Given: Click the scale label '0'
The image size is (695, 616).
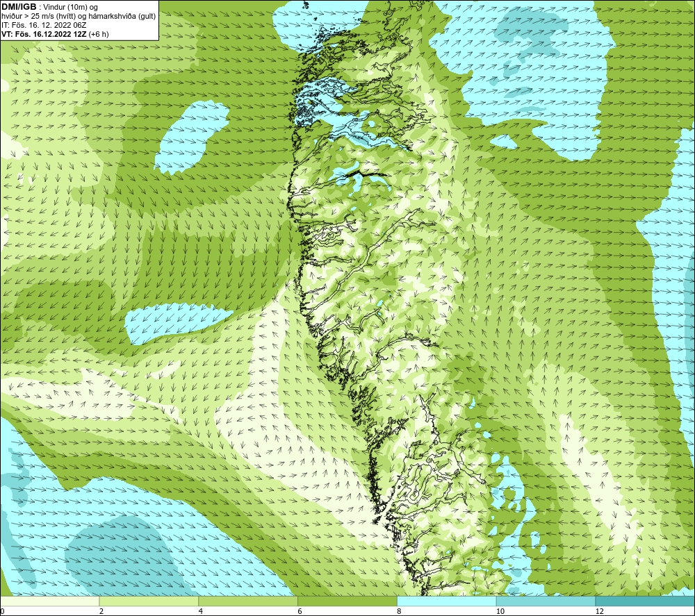Looking at the screenshot, I should click(3, 611).
